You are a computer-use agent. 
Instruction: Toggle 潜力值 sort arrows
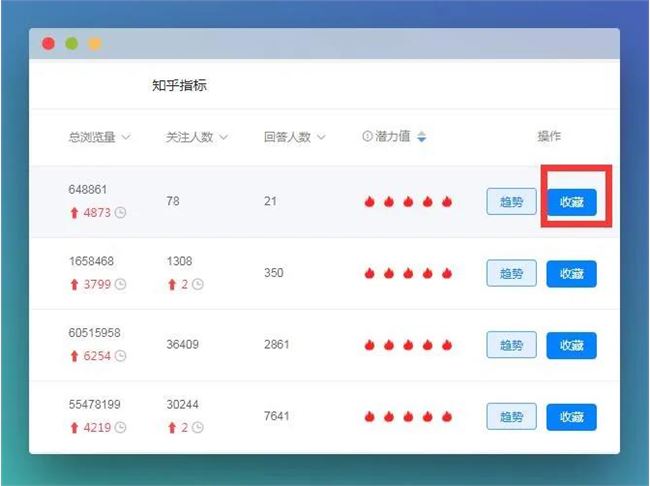[x=422, y=136]
